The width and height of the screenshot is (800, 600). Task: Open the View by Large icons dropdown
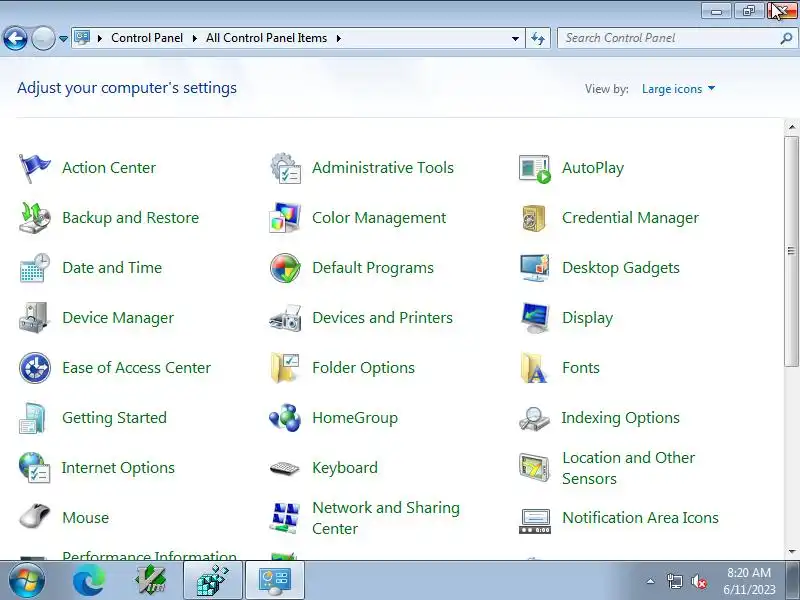(678, 89)
